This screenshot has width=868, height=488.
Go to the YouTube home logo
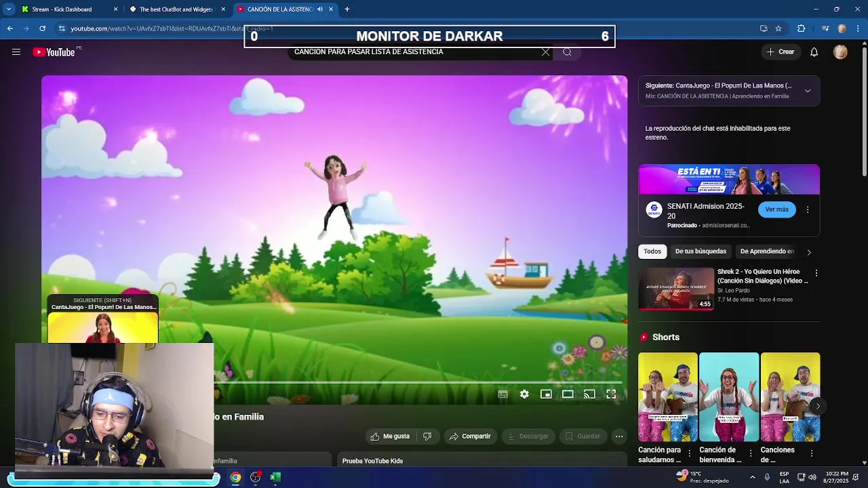(x=54, y=52)
